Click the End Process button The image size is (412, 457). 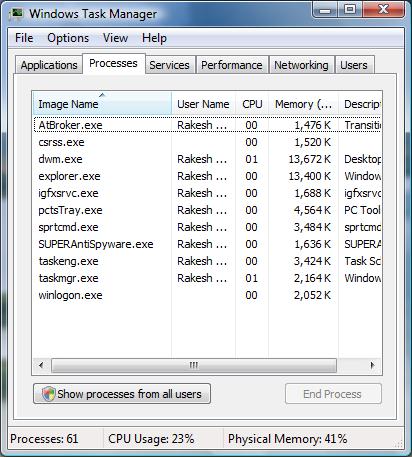tap(333, 394)
